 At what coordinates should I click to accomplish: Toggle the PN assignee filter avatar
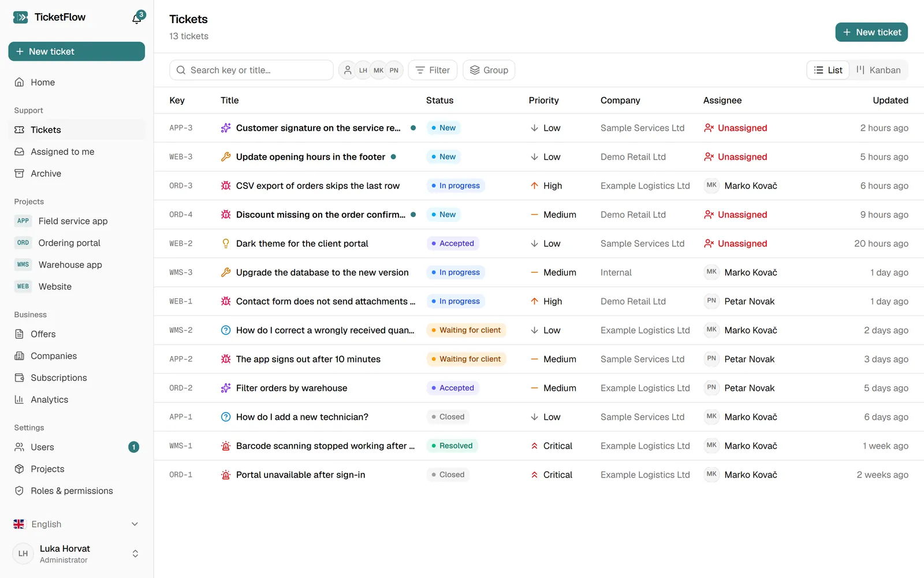click(394, 70)
